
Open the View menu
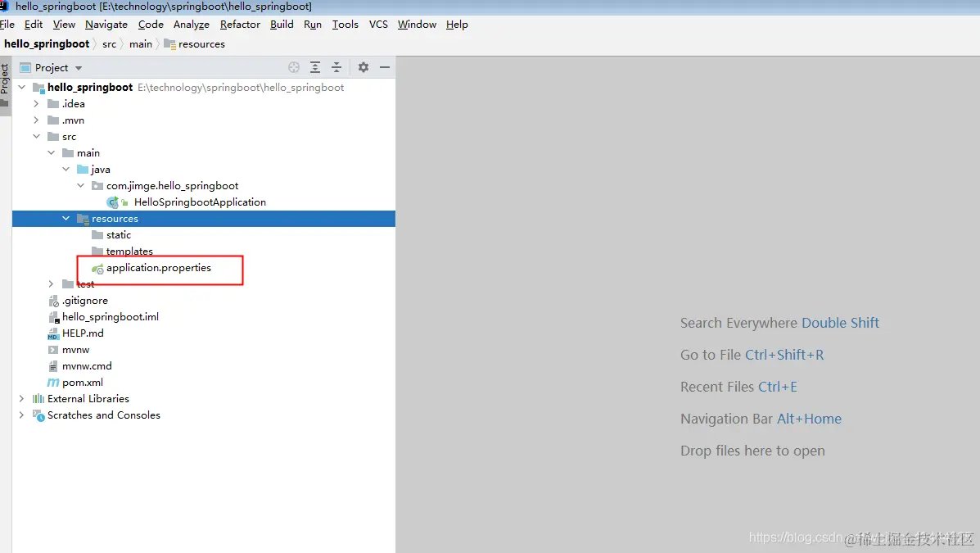[64, 25]
